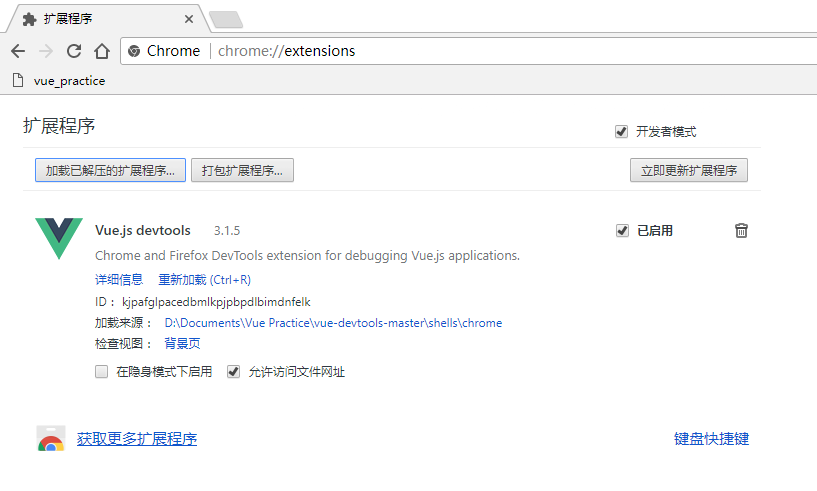Click the browser forward arrow

point(46,51)
